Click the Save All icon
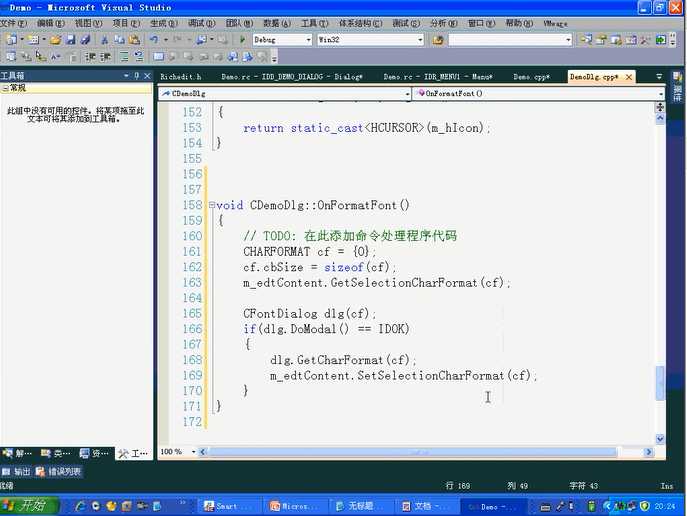This screenshot has height=516, width=687. [85, 40]
